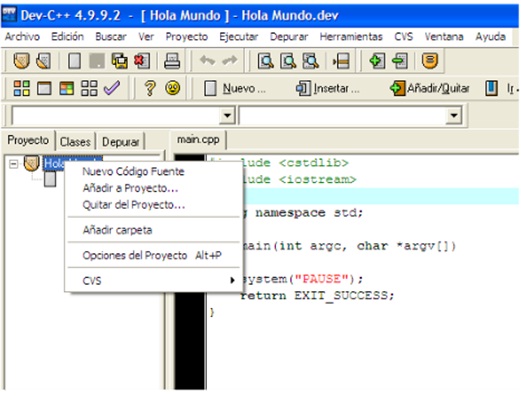Open the Ayuda menu
The image size is (521, 412).
point(490,36)
